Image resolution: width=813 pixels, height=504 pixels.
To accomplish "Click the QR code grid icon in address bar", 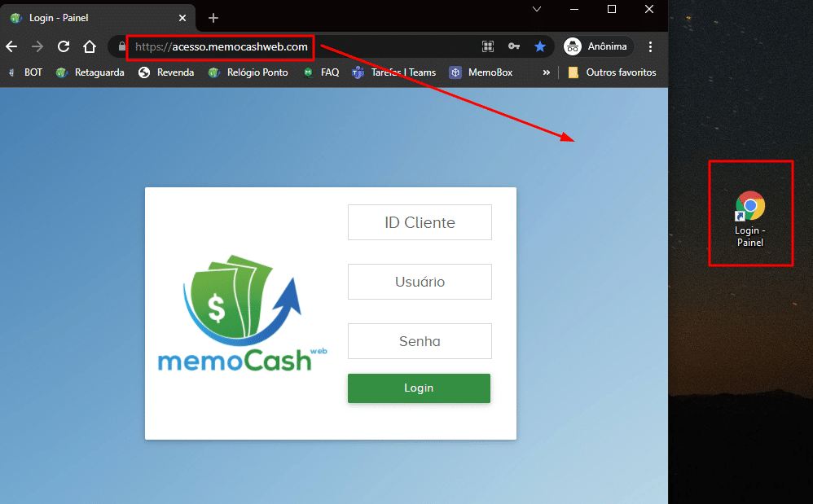I will pos(488,47).
